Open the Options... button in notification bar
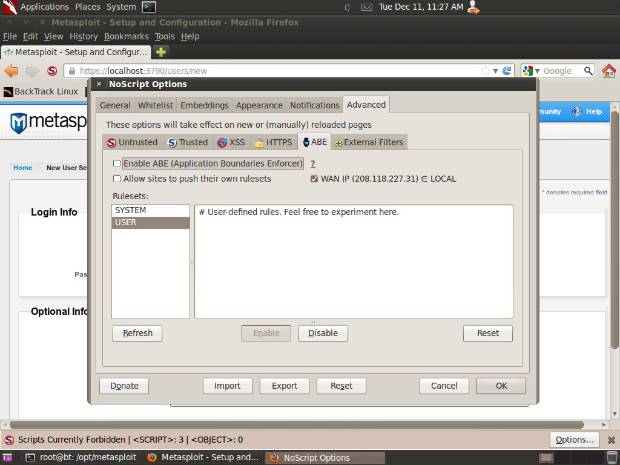This screenshot has height=465, width=620. tap(574, 440)
